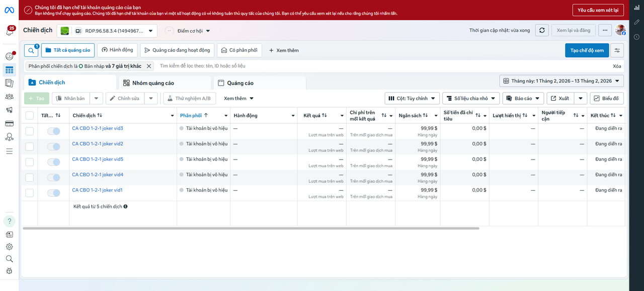Toggle the on/off switch for joker vid2
The height and width of the screenshot is (291, 644).
click(53, 147)
